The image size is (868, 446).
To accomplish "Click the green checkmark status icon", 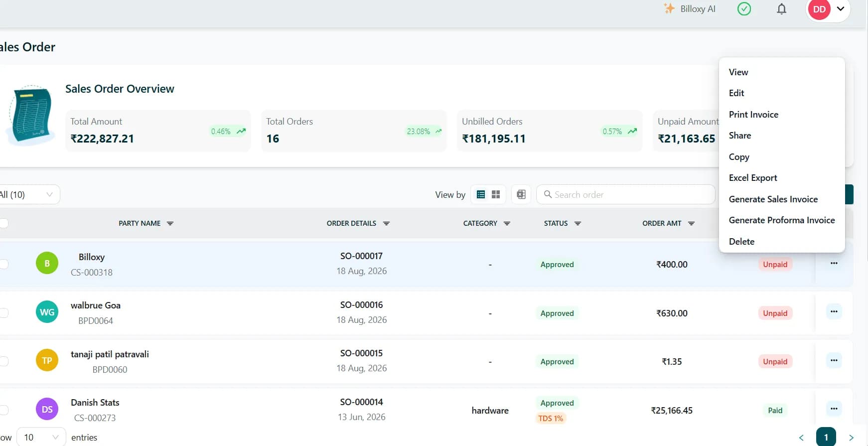I will pos(744,9).
